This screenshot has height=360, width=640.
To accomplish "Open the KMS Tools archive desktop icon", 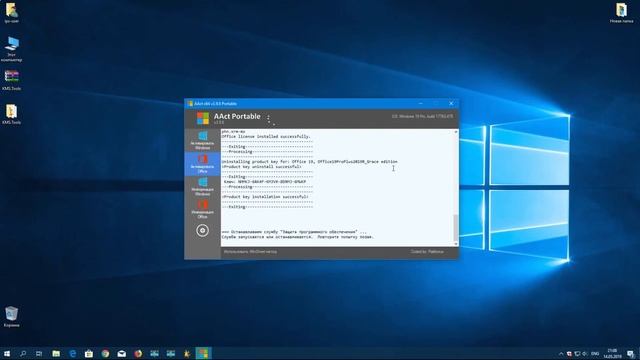I will pyautogui.click(x=11, y=80).
